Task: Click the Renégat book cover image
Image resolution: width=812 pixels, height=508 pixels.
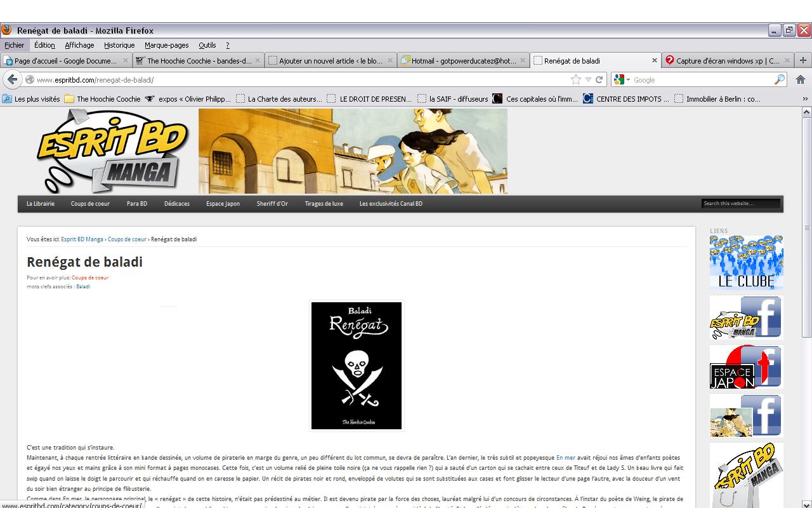Action: pyautogui.click(x=357, y=366)
